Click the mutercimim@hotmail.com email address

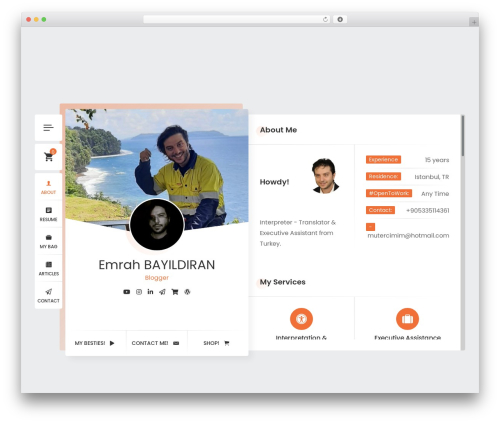pos(408,236)
